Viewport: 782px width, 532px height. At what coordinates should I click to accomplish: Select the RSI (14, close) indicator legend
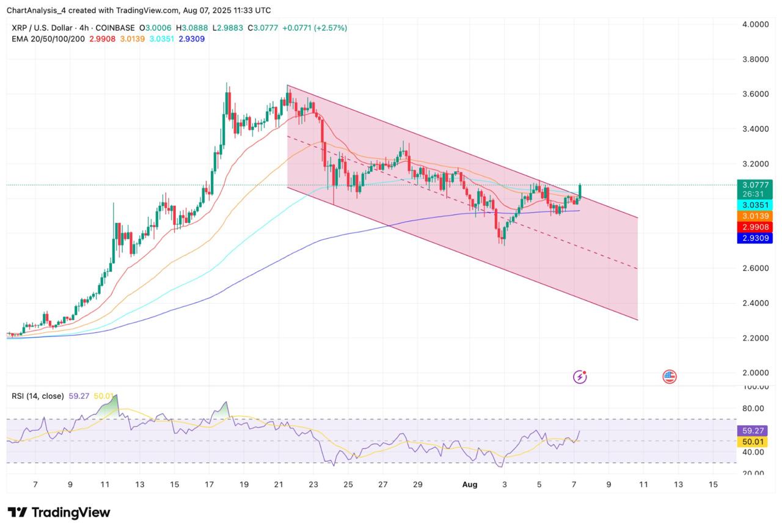tap(37, 396)
